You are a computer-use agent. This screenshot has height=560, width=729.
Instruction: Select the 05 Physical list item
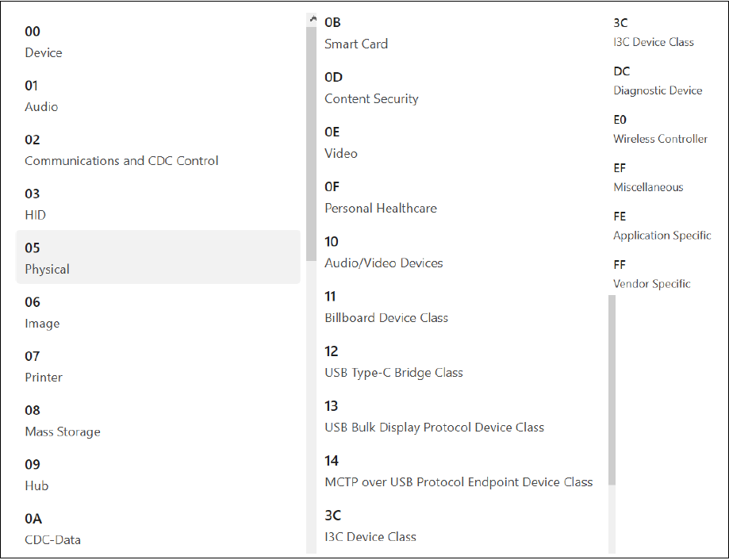tap(158, 257)
